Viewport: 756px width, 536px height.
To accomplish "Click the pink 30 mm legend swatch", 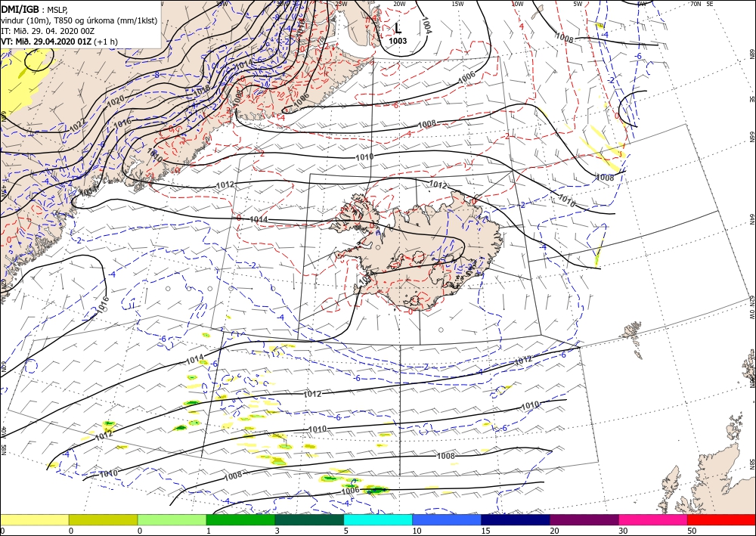I will pos(653,519).
